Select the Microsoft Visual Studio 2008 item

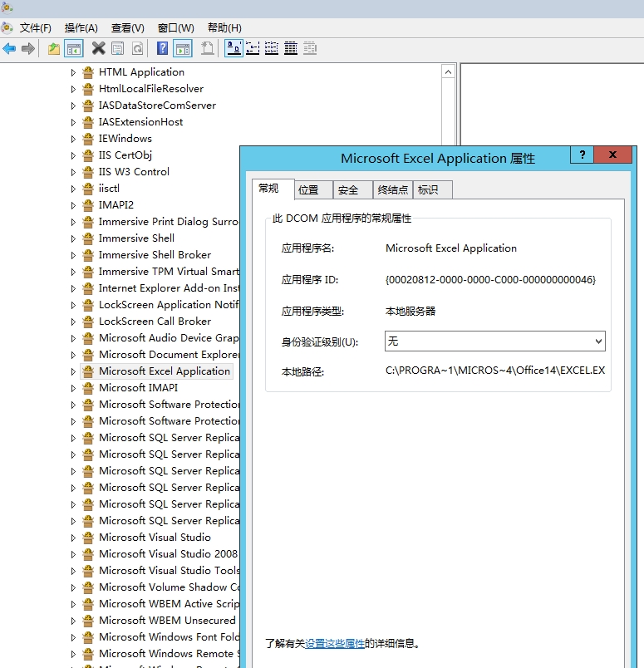point(168,554)
